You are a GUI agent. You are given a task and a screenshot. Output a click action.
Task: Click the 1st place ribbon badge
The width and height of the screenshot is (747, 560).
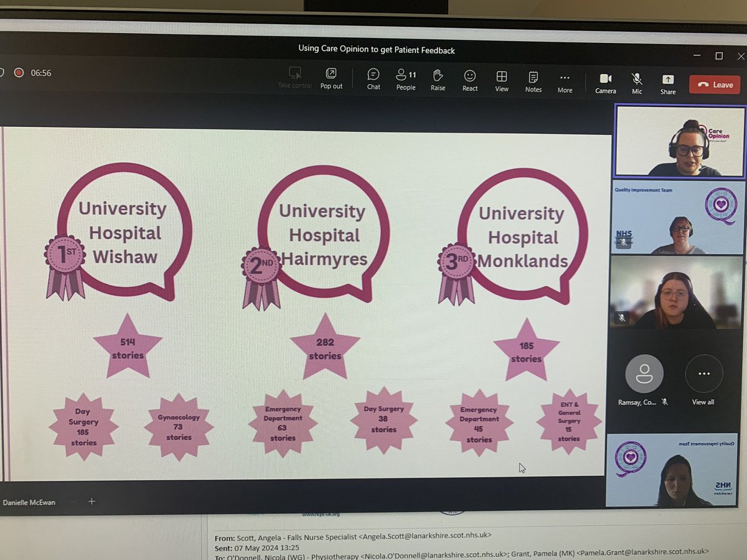(65, 266)
